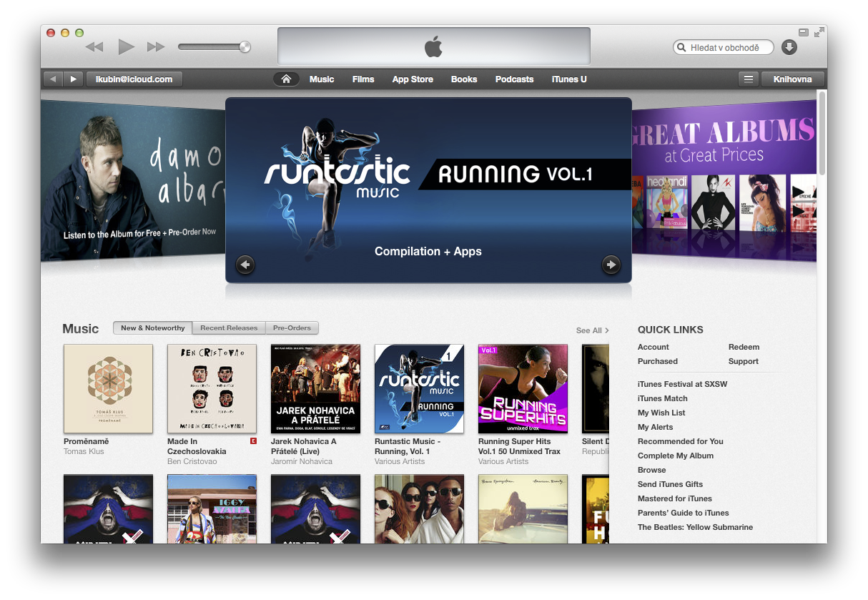Open the Books store tab
Image resolution: width=868 pixels, height=600 pixels.
pyautogui.click(x=464, y=79)
